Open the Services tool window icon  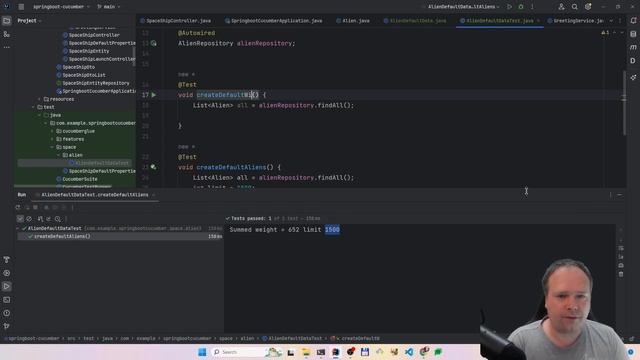(x=7, y=273)
